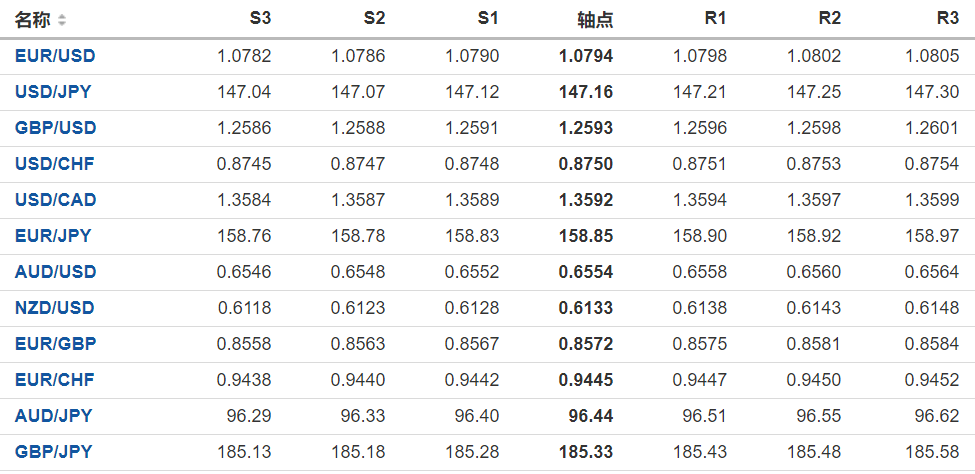Click the S2 column header
Viewport: 975px width, 474px height.
coord(374,19)
